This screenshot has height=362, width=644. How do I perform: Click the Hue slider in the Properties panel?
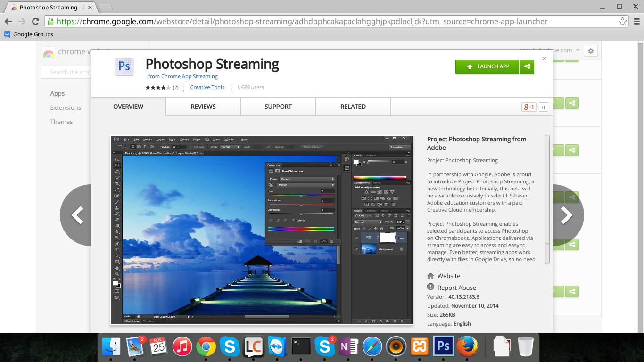[x=301, y=195]
